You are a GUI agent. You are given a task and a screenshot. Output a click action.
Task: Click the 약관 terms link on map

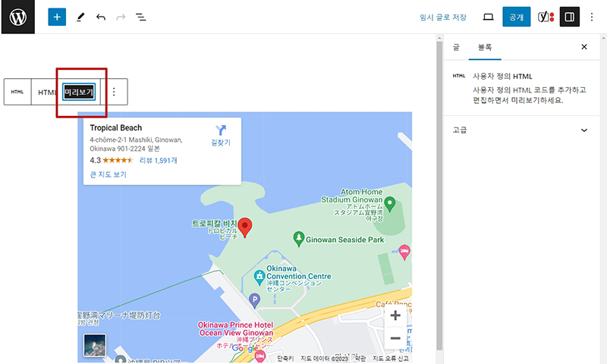tap(360, 359)
